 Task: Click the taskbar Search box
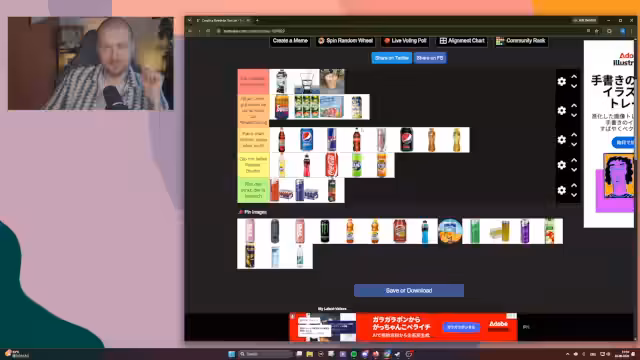(266, 354)
